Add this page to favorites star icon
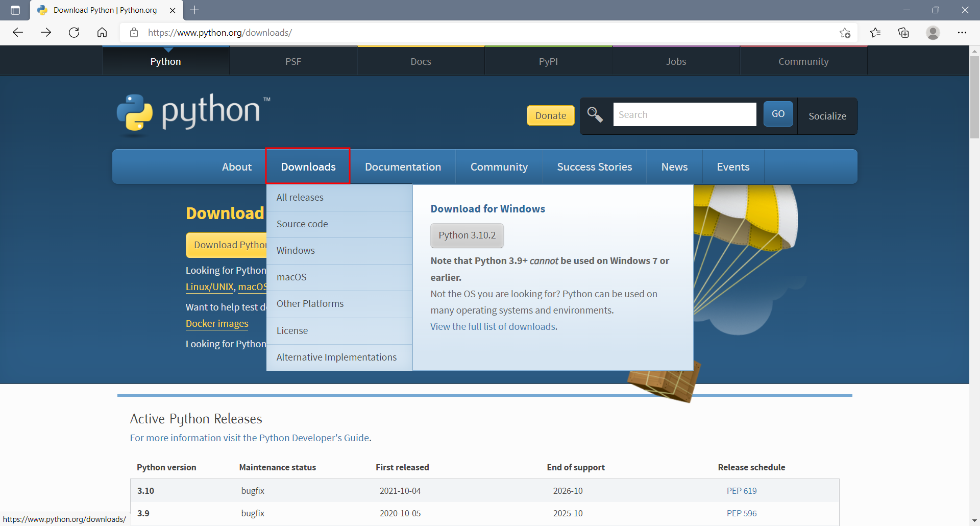This screenshot has height=526, width=980. [845, 33]
